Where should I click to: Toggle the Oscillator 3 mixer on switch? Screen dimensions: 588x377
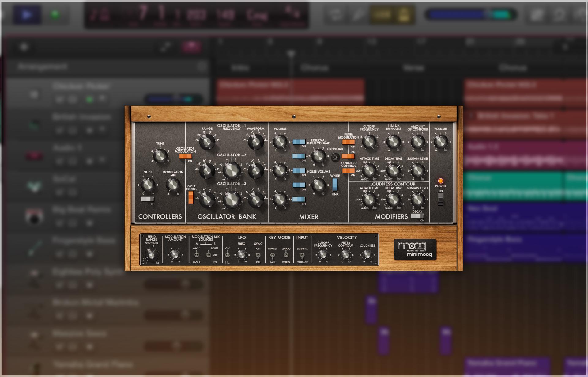[299, 199]
